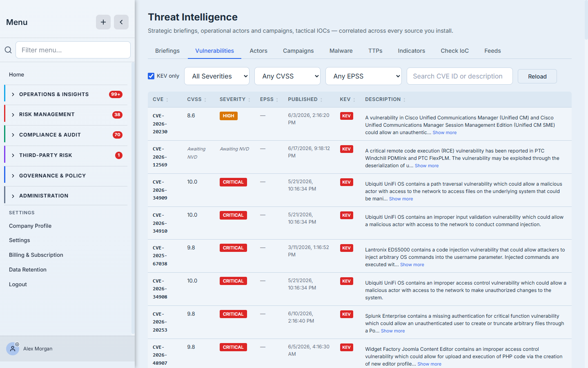Go to the TTPs tab
588x368 pixels.
coord(375,51)
